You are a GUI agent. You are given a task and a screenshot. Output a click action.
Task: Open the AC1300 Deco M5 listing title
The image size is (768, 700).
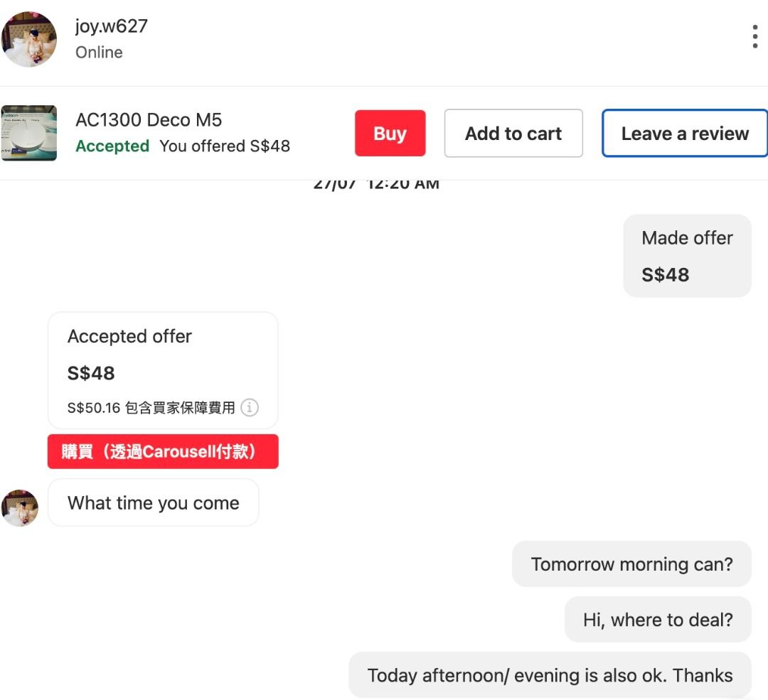[x=149, y=120]
